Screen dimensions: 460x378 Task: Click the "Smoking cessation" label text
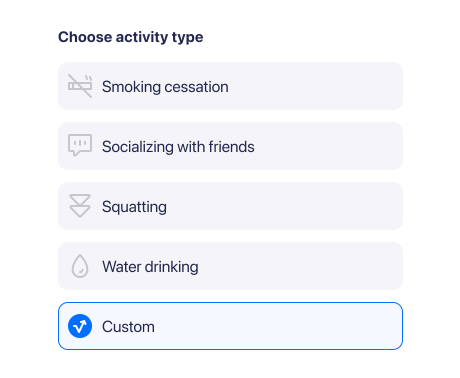[x=165, y=87]
